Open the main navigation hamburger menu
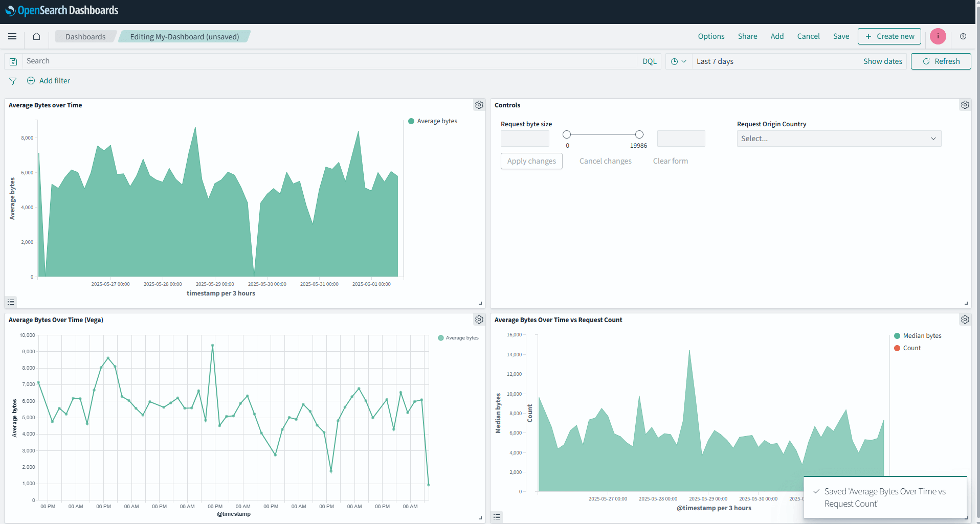Image resolution: width=980 pixels, height=524 pixels. click(x=12, y=36)
